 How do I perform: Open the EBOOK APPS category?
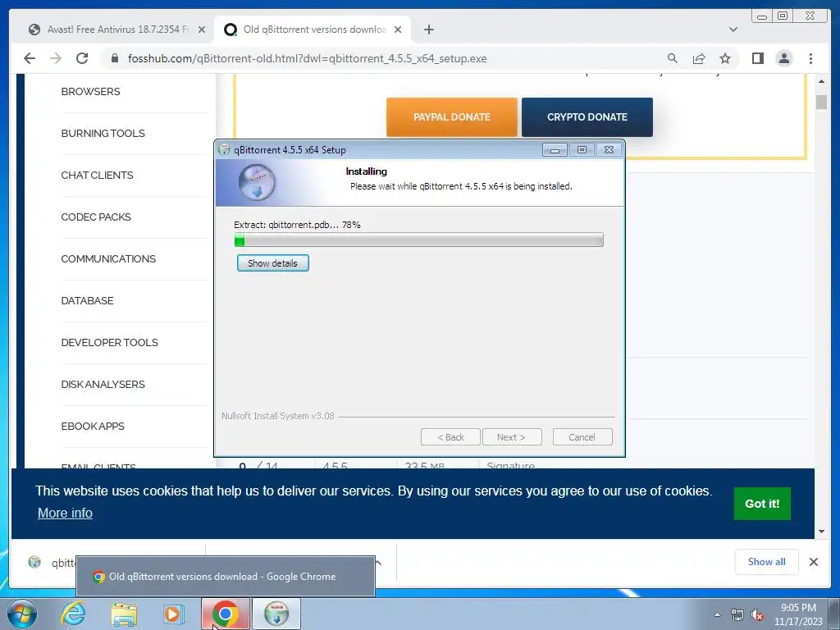(x=93, y=426)
